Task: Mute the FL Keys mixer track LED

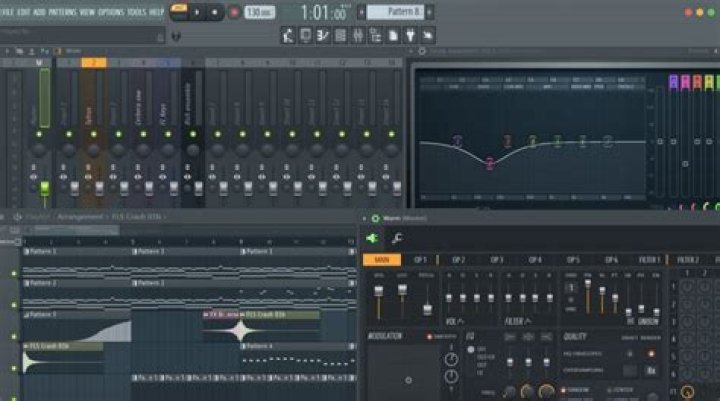Action: [x=168, y=134]
